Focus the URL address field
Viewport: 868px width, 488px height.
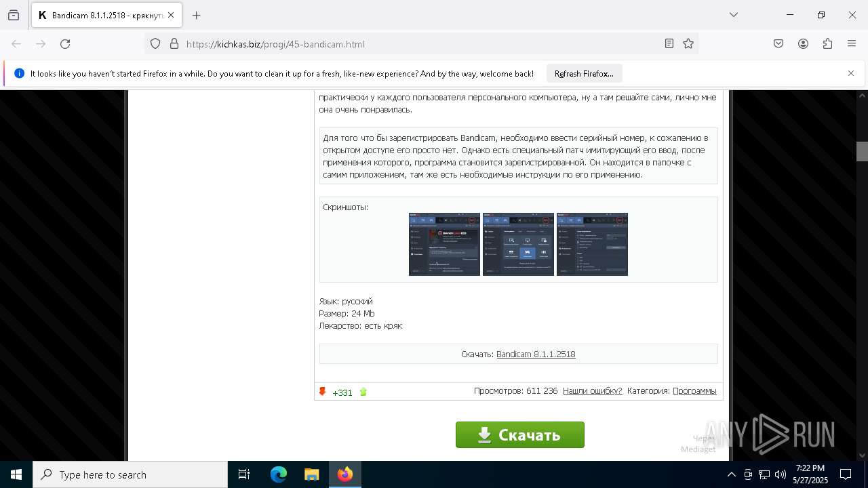click(x=420, y=44)
